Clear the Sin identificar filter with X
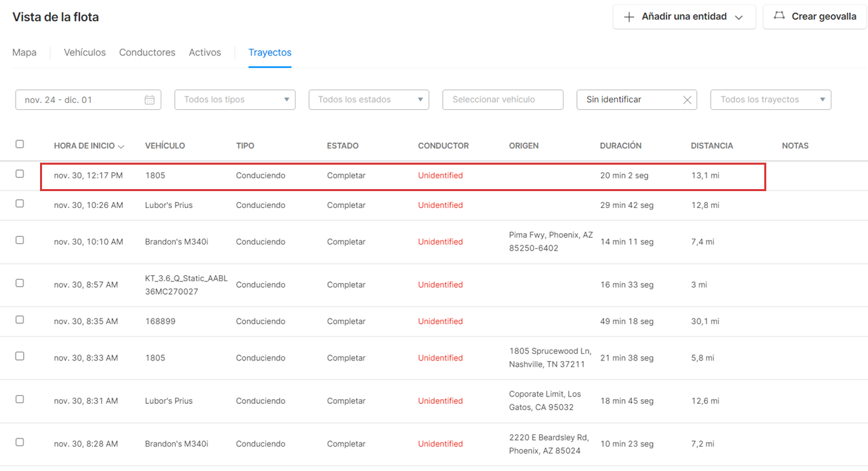This screenshot has height=471, width=868. tap(687, 100)
